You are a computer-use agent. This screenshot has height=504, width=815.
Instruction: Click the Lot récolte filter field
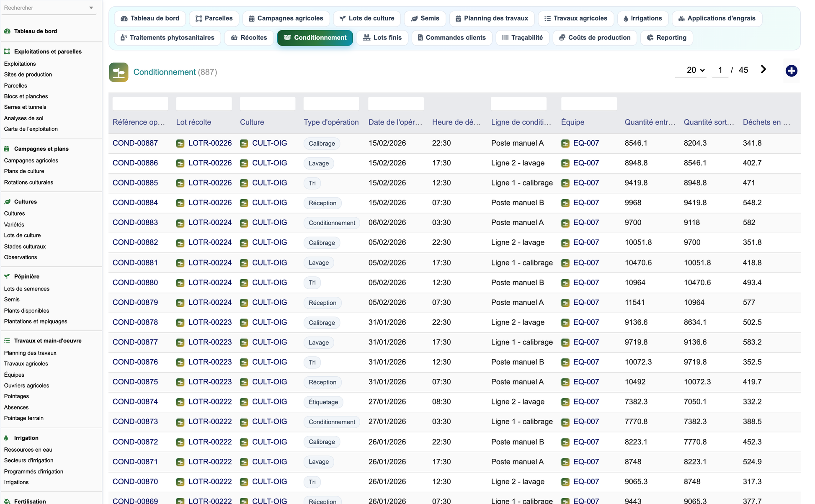pyautogui.click(x=204, y=103)
